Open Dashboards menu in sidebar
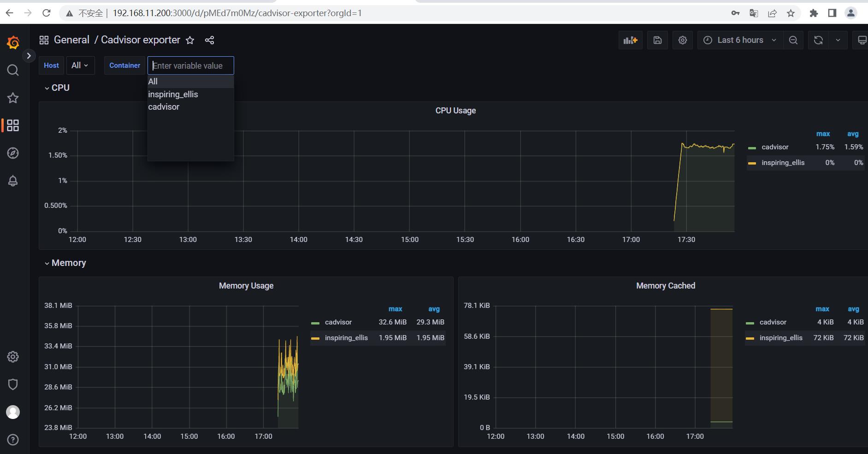868x454 pixels. click(13, 125)
